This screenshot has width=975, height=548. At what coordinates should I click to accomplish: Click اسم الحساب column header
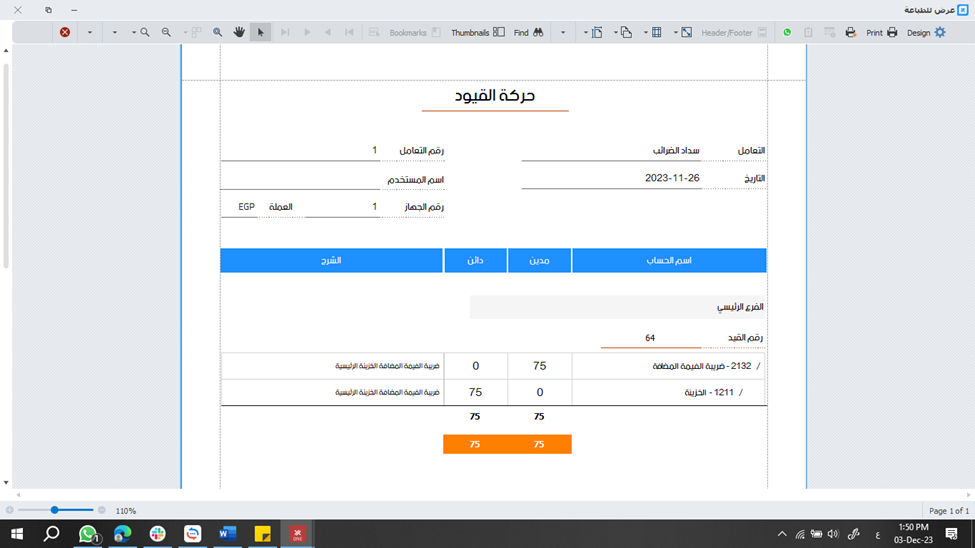669,261
